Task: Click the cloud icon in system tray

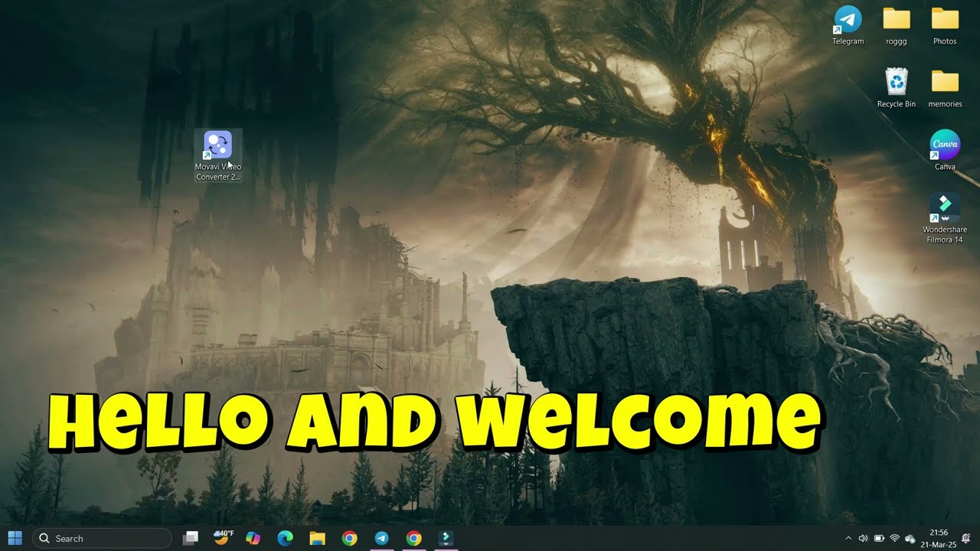Action: point(910,539)
